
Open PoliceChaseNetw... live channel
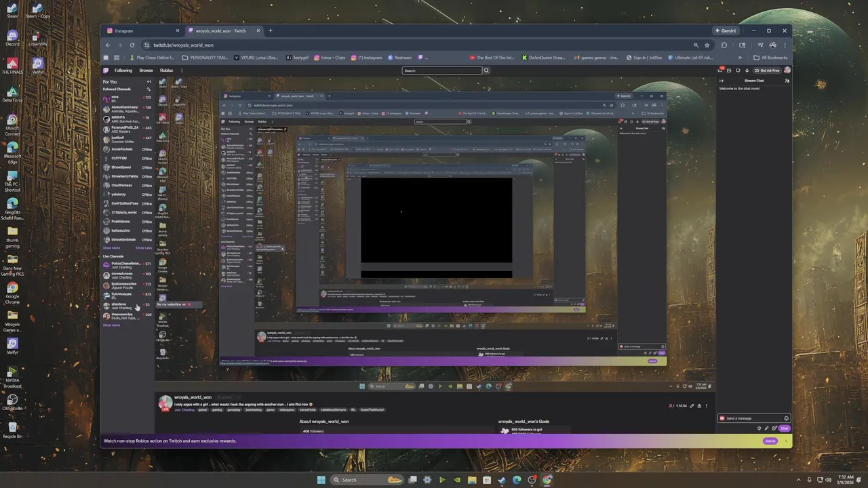pyautogui.click(x=127, y=265)
